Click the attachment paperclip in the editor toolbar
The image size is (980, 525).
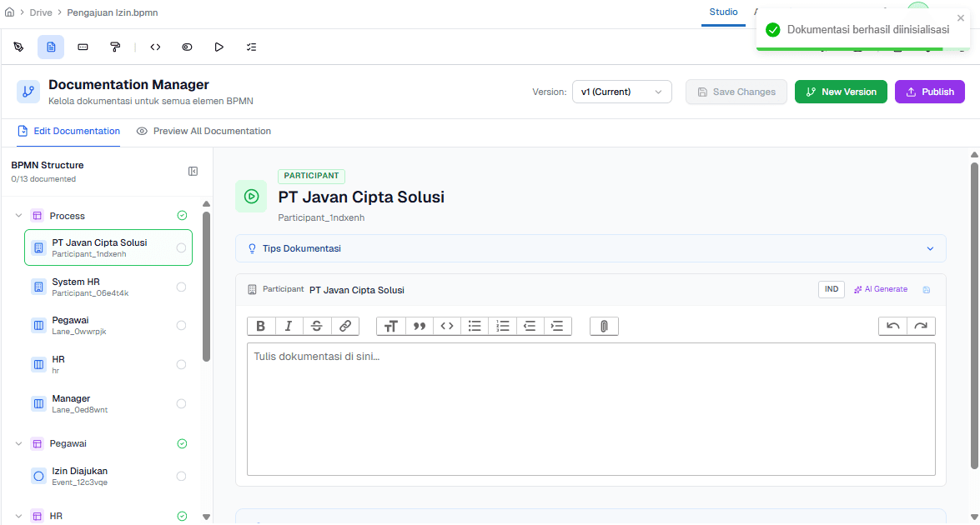tap(603, 326)
